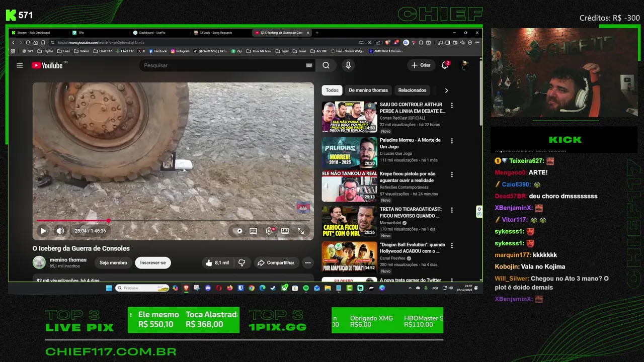Open options for TRETA NO TICARACATICAST video
The width and height of the screenshot is (644, 362).
(452, 210)
